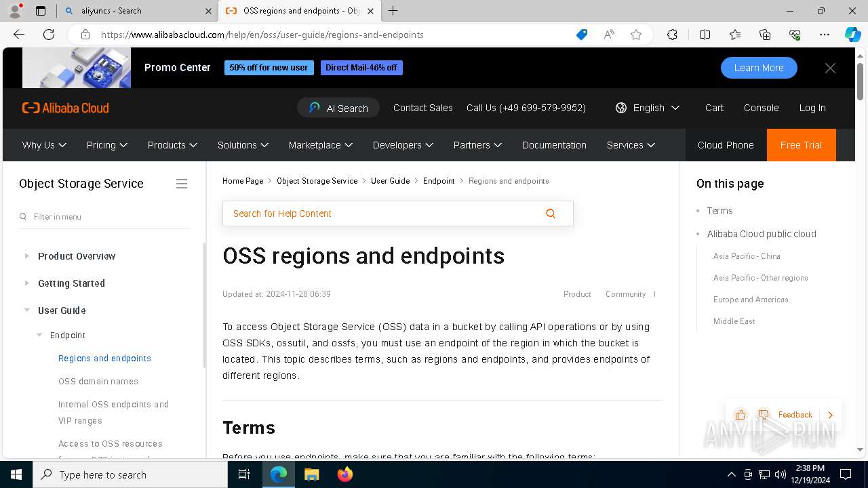Open the English language dropdown

tap(648, 108)
